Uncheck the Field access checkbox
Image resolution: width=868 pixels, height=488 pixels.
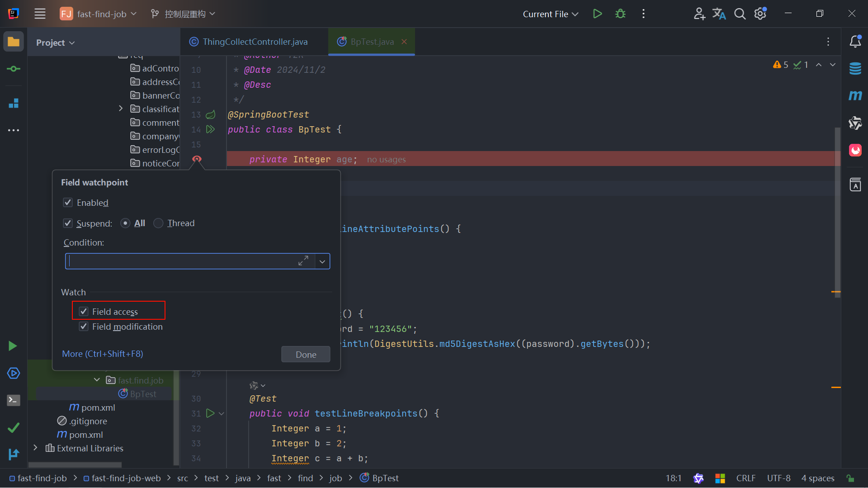tap(84, 311)
